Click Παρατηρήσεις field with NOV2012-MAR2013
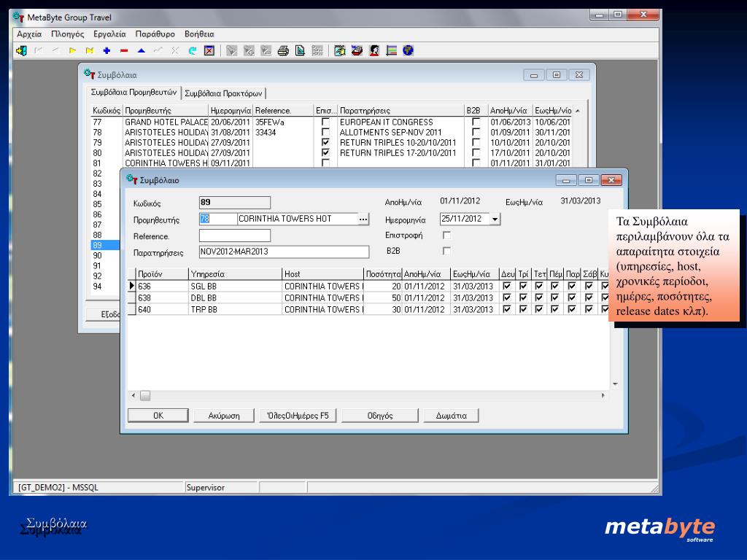Viewport: 747px width, 560px height. 284,252
